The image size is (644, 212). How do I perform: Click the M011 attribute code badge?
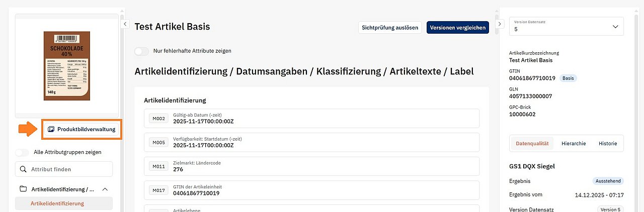point(158,166)
